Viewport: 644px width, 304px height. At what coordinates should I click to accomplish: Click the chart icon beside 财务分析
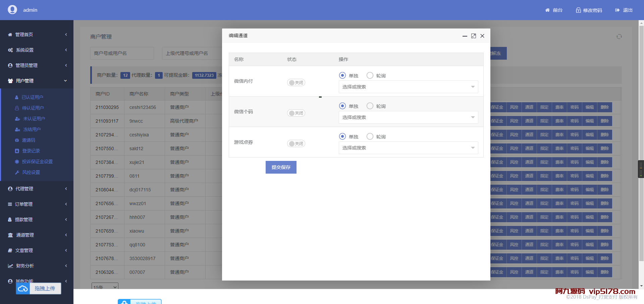point(10,266)
